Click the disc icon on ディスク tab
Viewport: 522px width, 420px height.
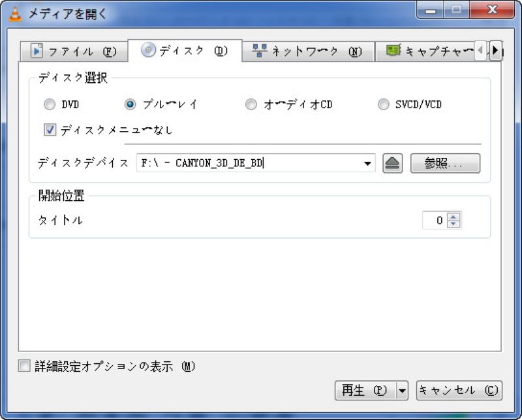point(149,50)
